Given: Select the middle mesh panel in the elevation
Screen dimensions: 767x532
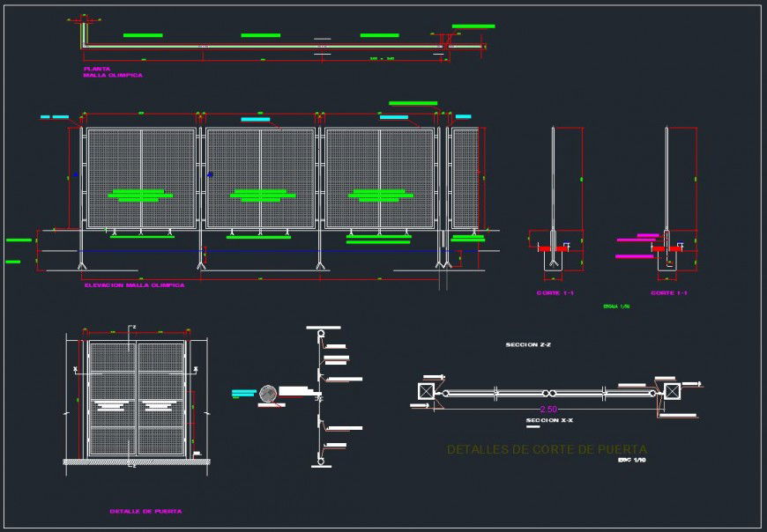Looking at the screenshot, I should [261, 176].
